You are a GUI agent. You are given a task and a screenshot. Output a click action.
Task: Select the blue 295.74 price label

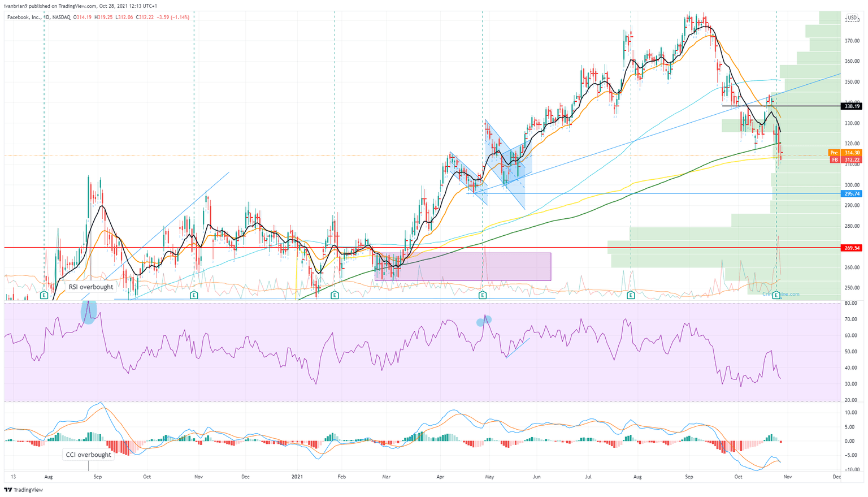pyautogui.click(x=852, y=193)
